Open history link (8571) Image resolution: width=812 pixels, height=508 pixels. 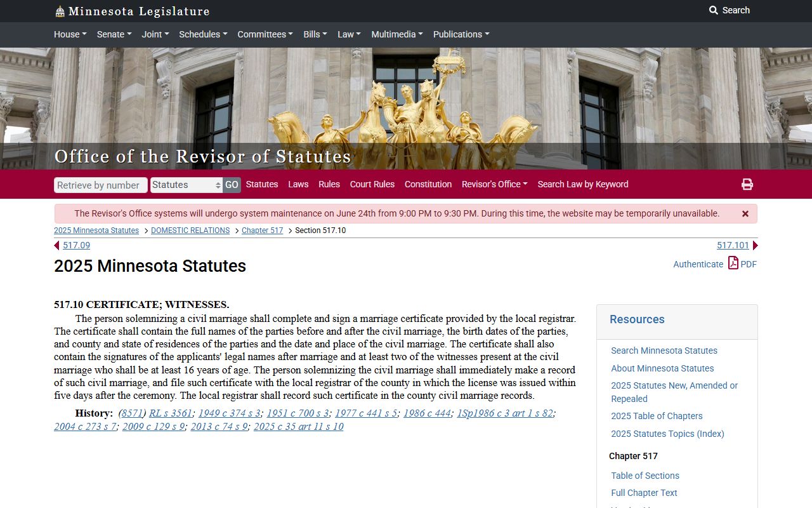click(x=133, y=413)
